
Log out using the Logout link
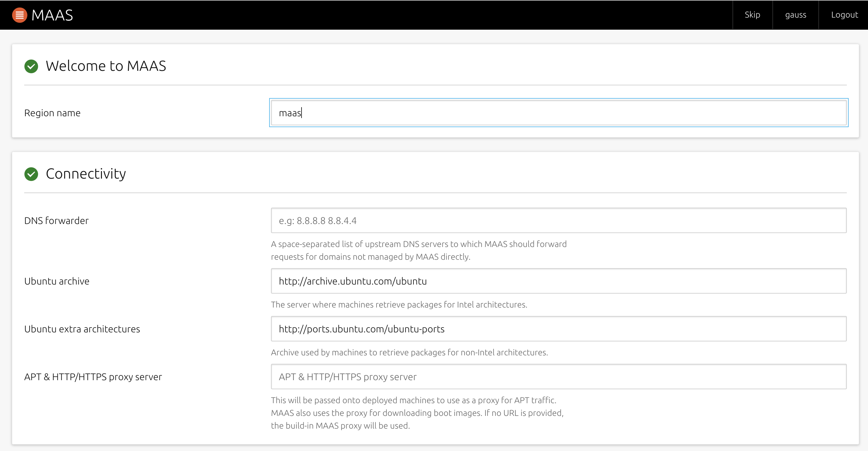coord(844,15)
